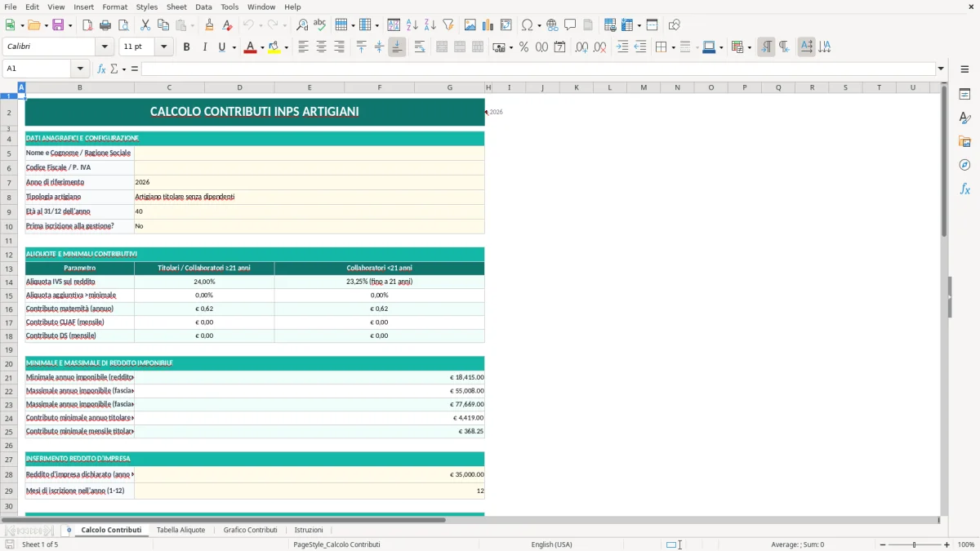Click the 100% zoom level
Image resolution: width=980 pixels, height=551 pixels.
pos(966,544)
